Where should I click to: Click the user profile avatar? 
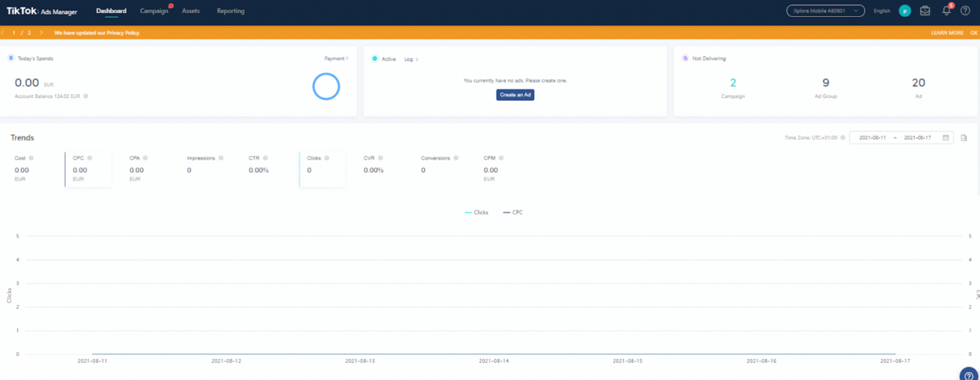(x=904, y=11)
